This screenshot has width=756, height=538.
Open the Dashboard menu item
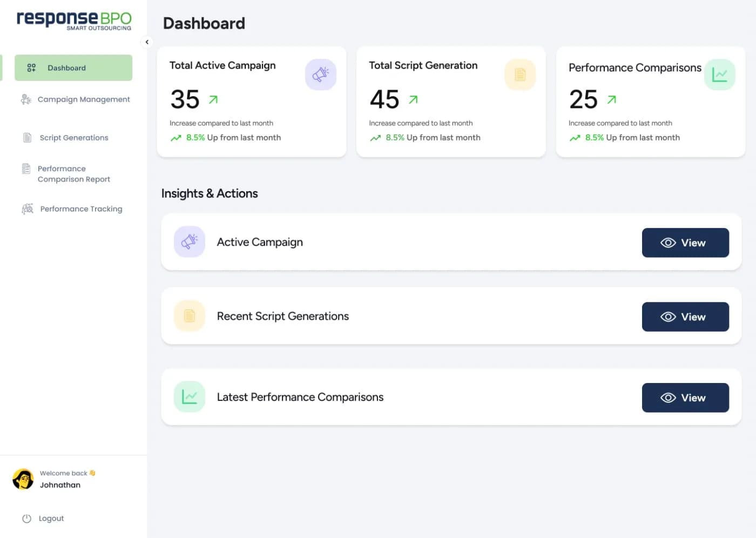73,68
